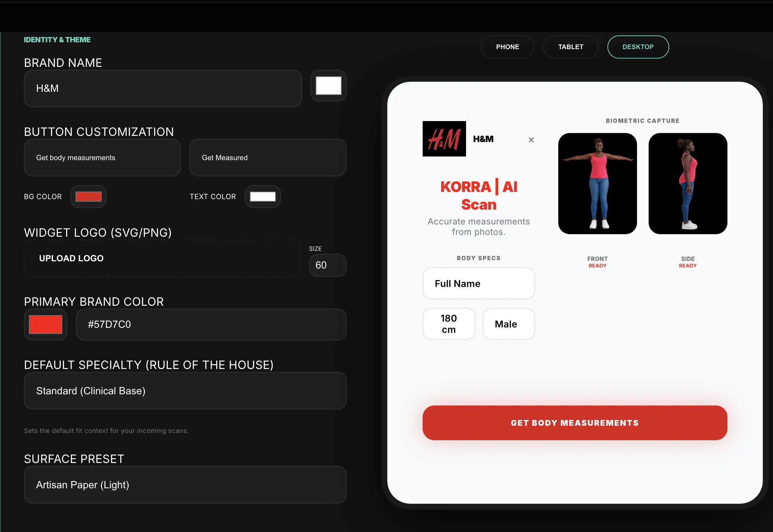Click the Full Name field in preview

[479, 284]
